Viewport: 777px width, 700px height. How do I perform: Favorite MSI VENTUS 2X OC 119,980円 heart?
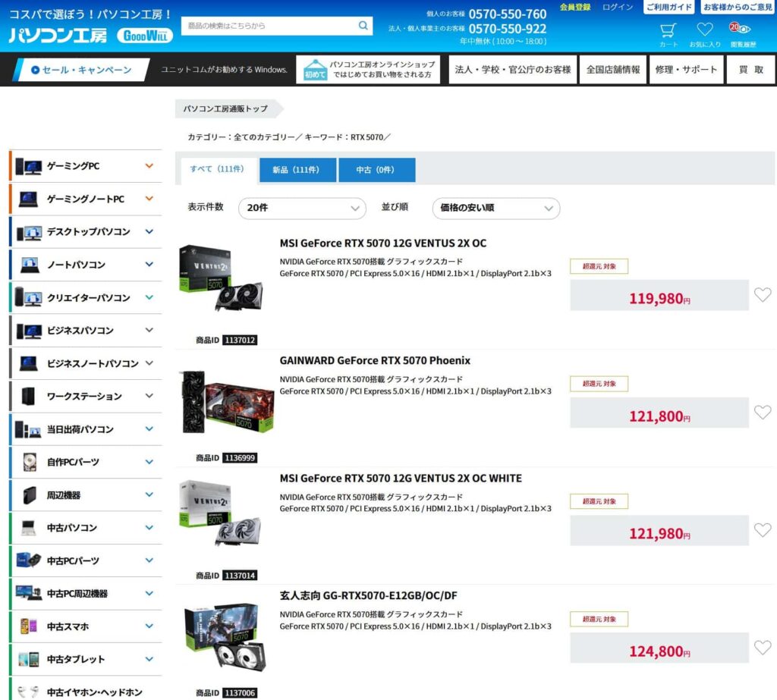[x=763, y=295]
